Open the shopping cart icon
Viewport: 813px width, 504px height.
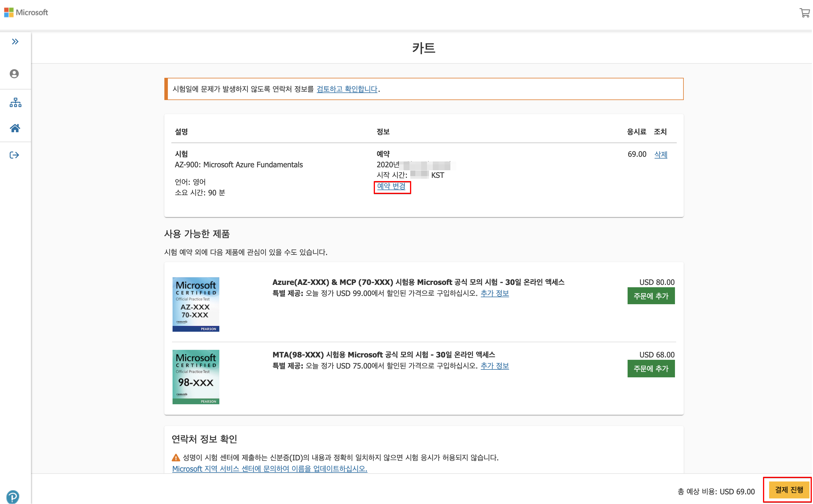805,13
